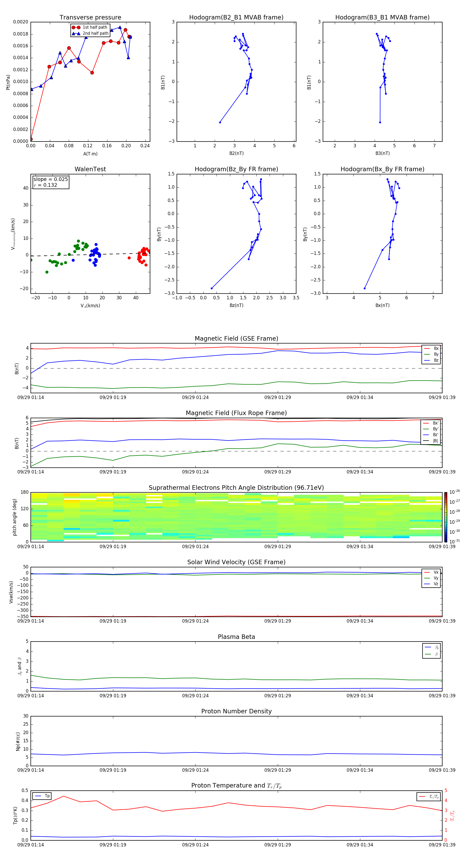Viewport: 473px width, 868px height.
Task: Click the red 'Te/Tp' right-axis label
Action: pyautogui.click(x=453, y=815)
